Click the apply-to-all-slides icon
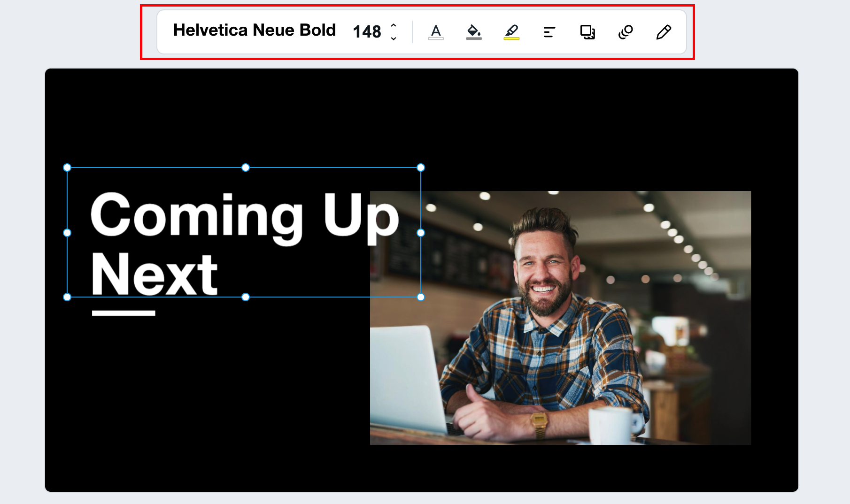This screenshot has width=850, height=504. [x=587, y=32]
